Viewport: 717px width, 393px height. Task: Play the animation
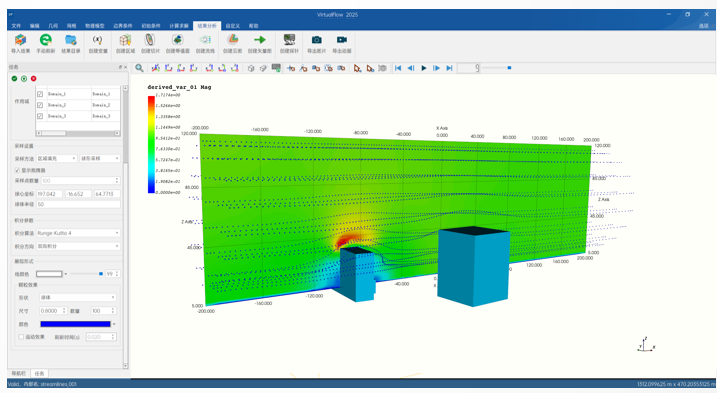424,68
